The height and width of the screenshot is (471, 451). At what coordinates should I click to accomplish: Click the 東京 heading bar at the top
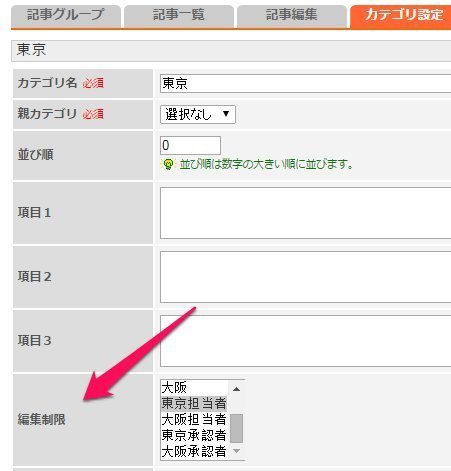(x=231, y=51)
